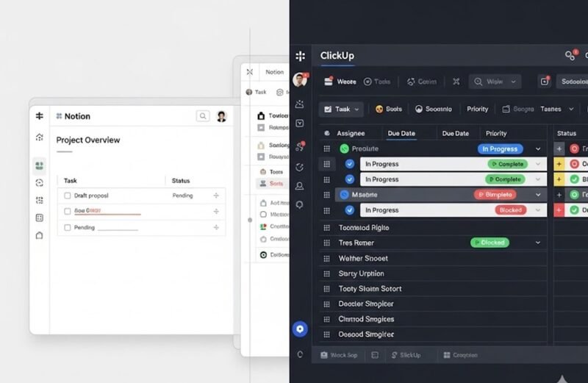Click the bag icon at the bottom of the Notion sidebar
588x383 pixels.
(40, 235)
